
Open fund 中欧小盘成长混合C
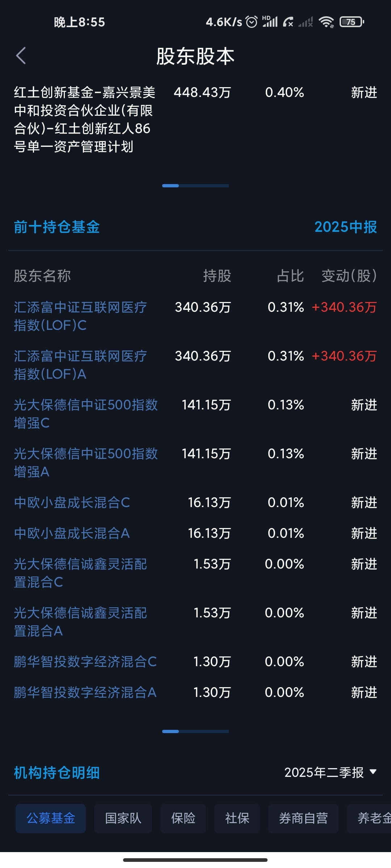[x=72, y=502]
